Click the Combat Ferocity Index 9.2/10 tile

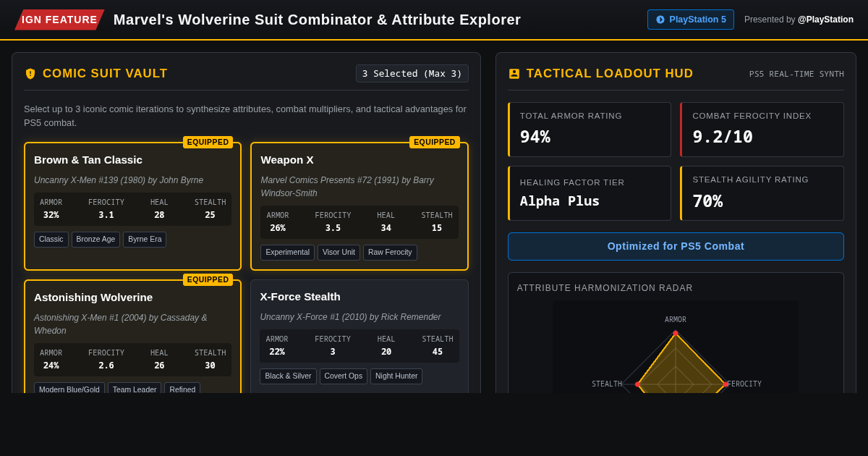(x=762, y=130)
